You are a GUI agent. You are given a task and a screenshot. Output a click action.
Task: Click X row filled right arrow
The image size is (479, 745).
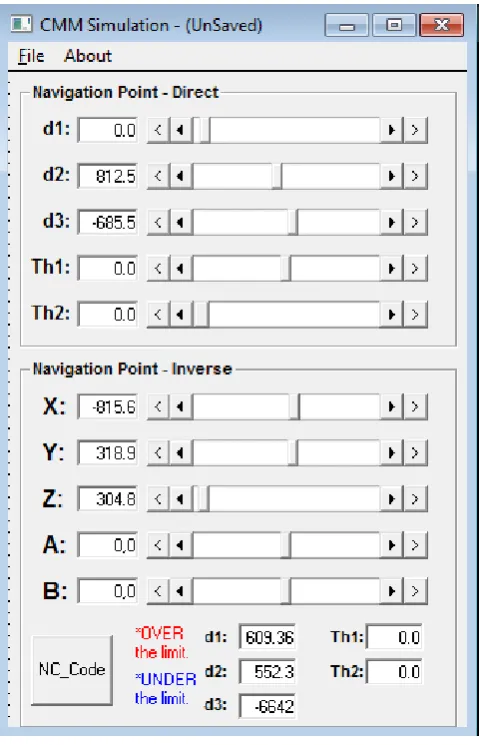tap(392, 407)
